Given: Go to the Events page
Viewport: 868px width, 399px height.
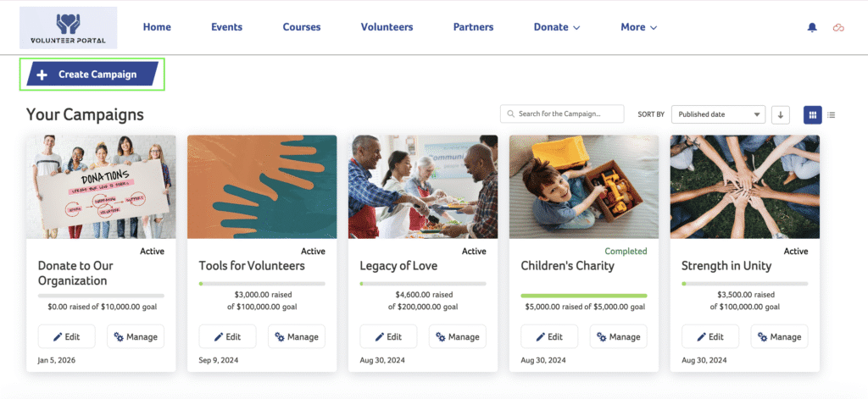Looking at the screenshot, I should pyautogui.click(x=226, y=27).
